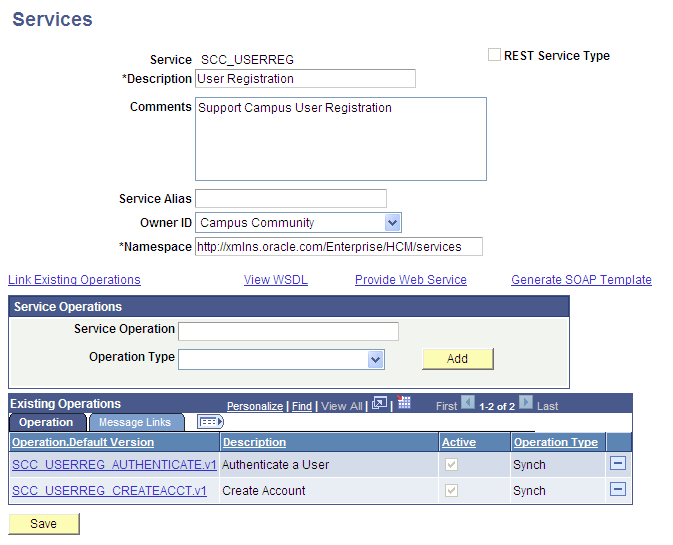Sort by Active column header

click(459, 442)
